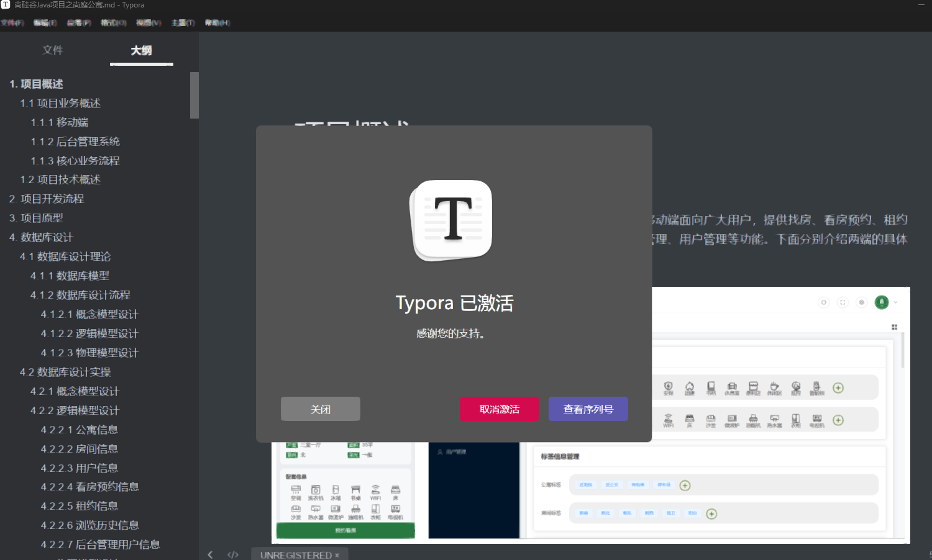Open the 文件(F) menu
932x560 pixels.
tap(12, 23)
